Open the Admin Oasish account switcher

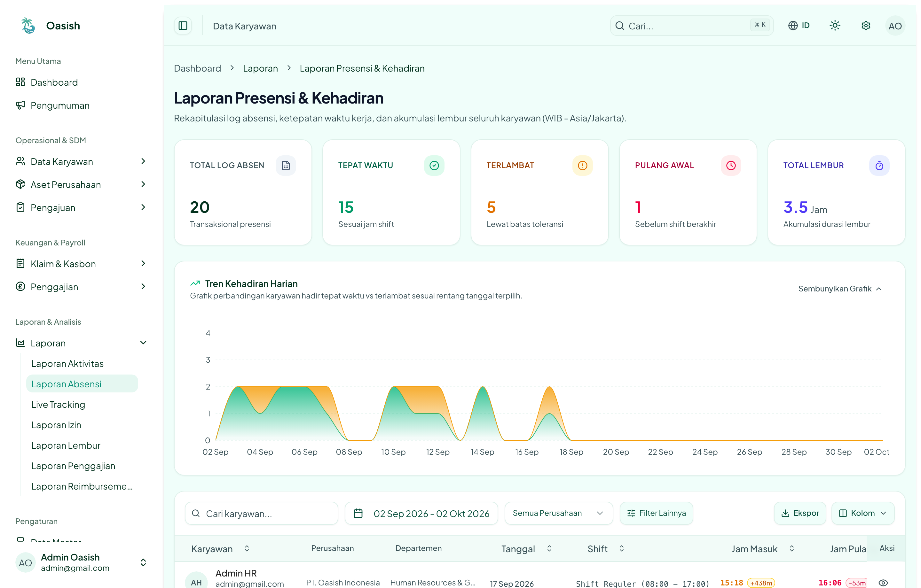tap(81, 562)
